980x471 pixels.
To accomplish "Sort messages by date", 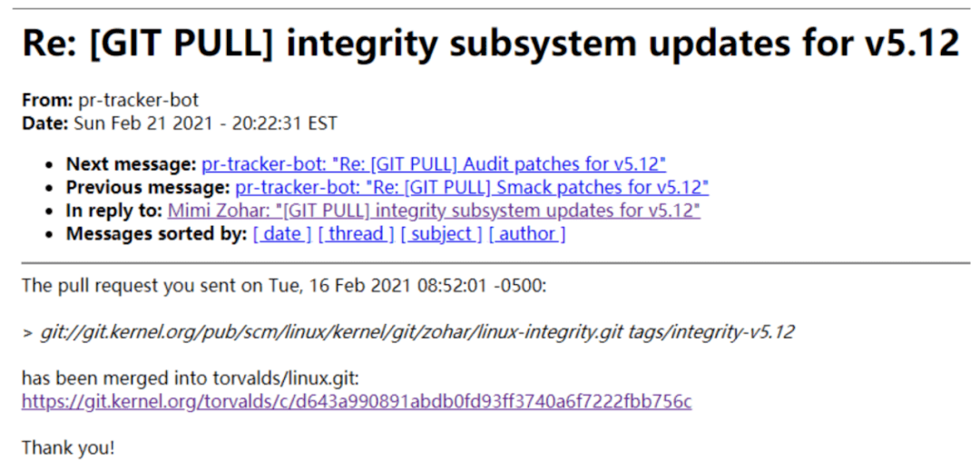I will pos(282,233).
